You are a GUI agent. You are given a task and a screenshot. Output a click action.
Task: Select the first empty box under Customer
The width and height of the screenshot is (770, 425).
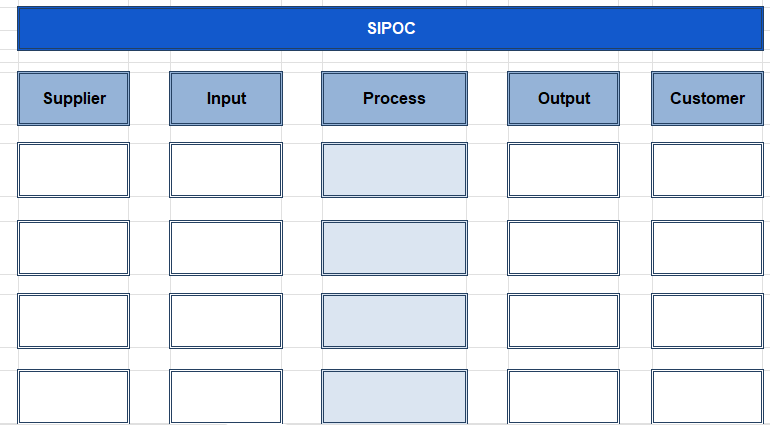(x=708, y=170)
